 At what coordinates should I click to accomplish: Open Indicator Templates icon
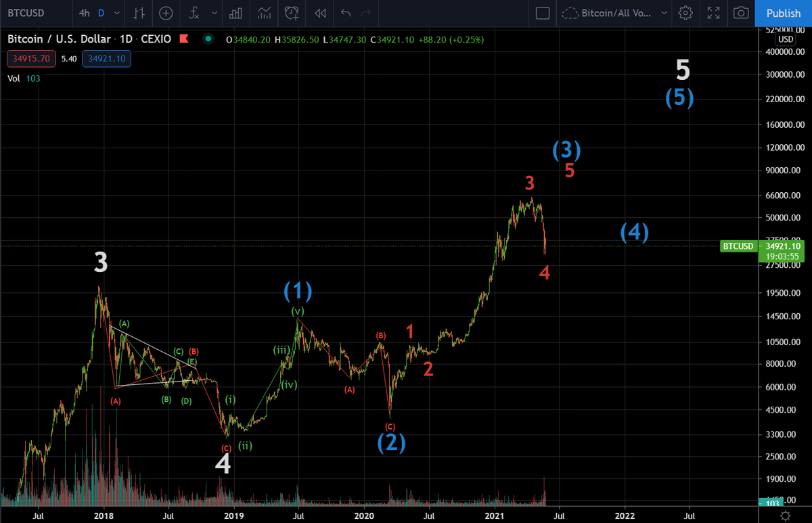(x=264, y=13)
